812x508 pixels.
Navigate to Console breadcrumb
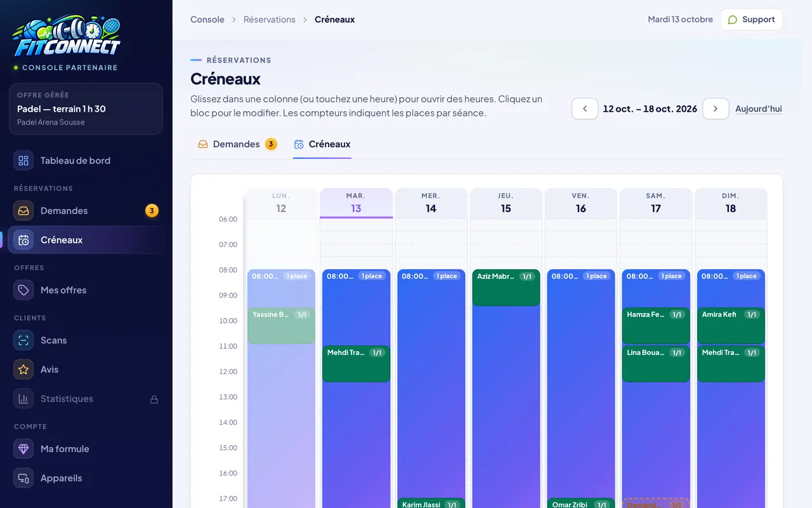(207, 20)
